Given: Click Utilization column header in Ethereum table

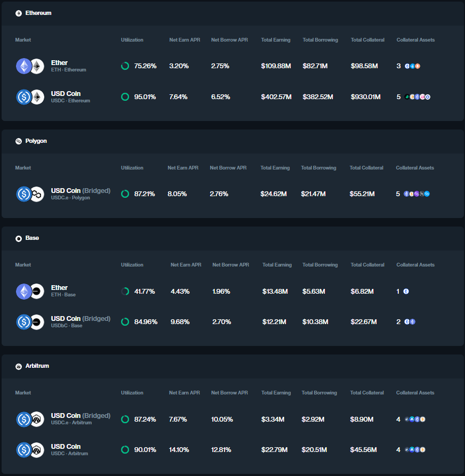Looking at the screenshot, I should pyautogui.click(x=132, y=40).
